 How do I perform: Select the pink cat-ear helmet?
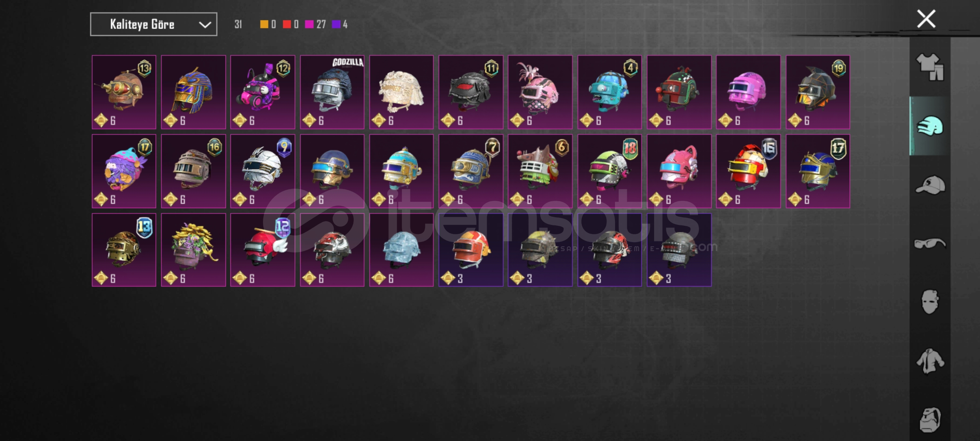point(679,171)
